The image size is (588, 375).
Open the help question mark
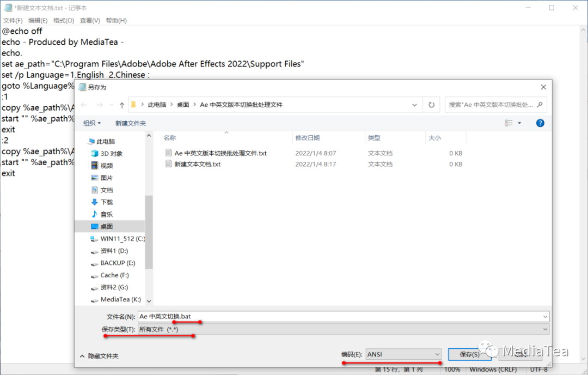540,123
